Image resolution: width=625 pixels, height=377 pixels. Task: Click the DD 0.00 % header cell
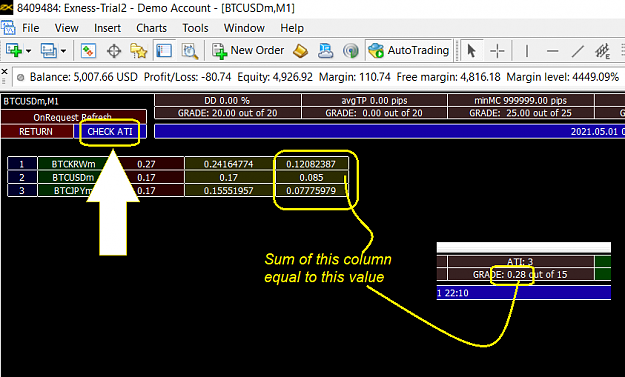click(x=228, y=100)
